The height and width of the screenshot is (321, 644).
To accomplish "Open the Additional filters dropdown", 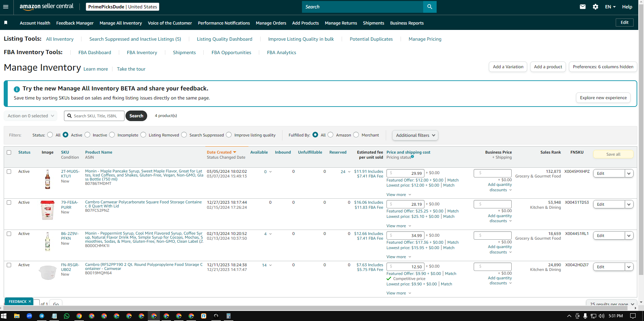I will [x=415, y=135].
